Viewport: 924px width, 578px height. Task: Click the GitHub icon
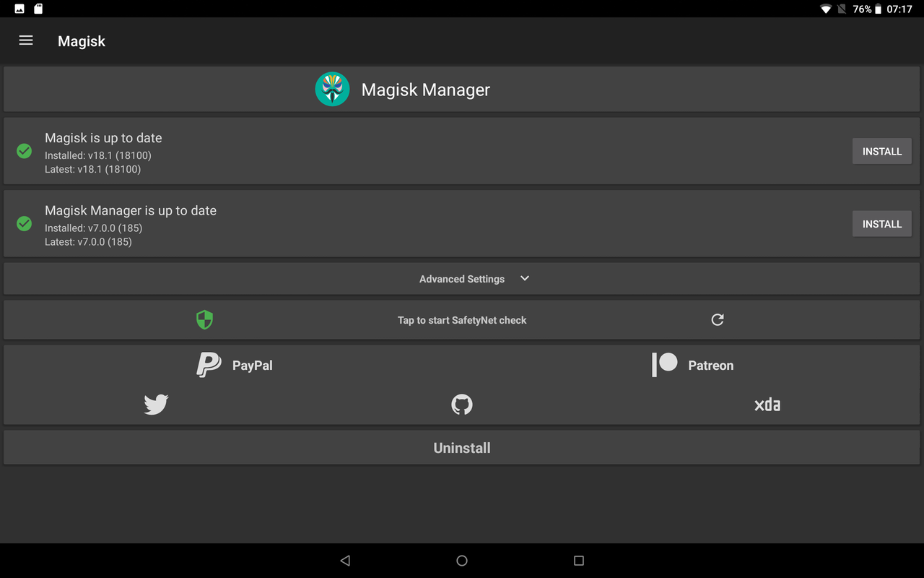(x=461, y=405)
